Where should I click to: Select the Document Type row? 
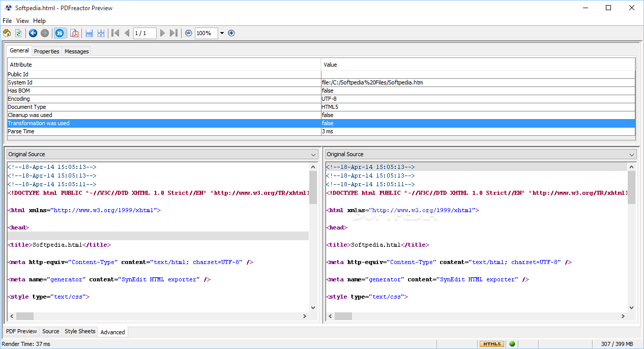[x=321, y=107]
